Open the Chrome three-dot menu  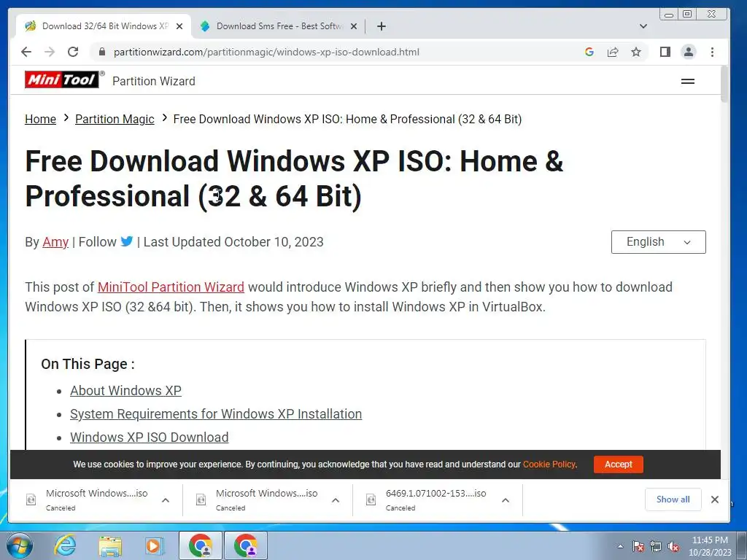click(x=712, y=52)
